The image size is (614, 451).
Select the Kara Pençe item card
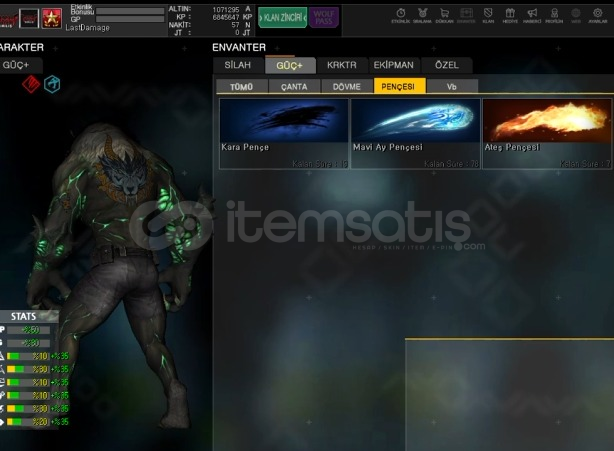click(x=284, y=133)
